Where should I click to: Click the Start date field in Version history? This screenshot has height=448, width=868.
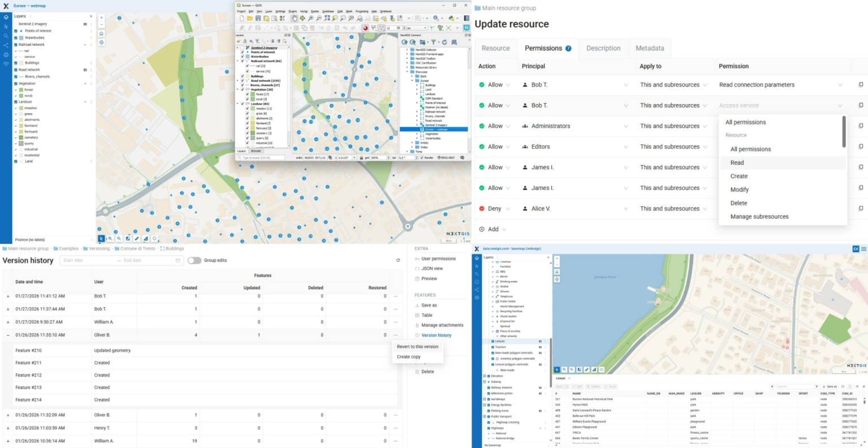point(86,260)
